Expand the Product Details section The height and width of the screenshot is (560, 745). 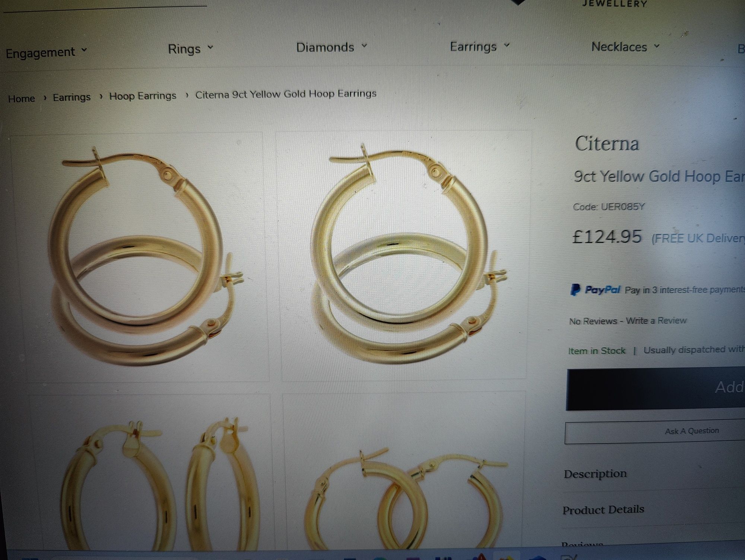point(603,509)
